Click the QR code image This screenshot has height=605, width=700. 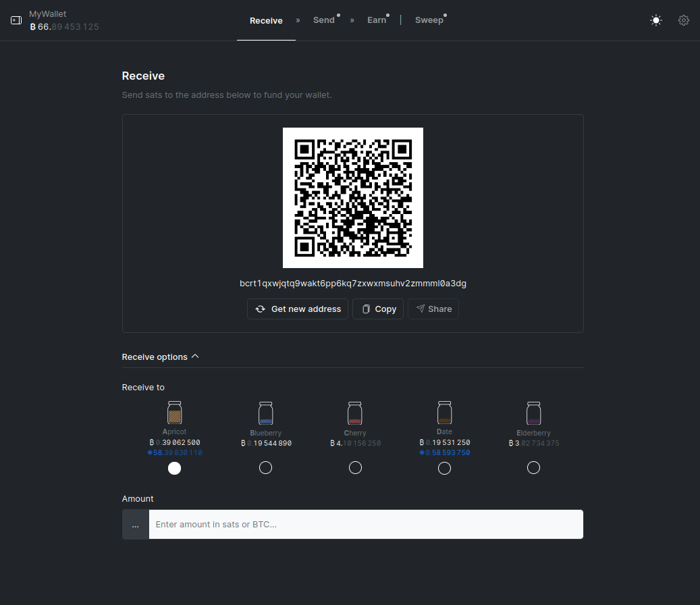tap(353, 198)
